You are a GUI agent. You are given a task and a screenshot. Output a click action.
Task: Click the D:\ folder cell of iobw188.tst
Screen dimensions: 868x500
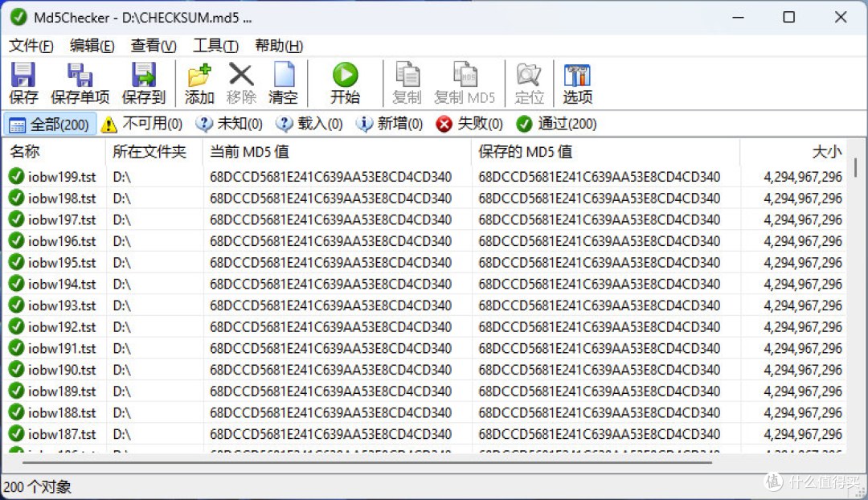(x=122, y=412)
